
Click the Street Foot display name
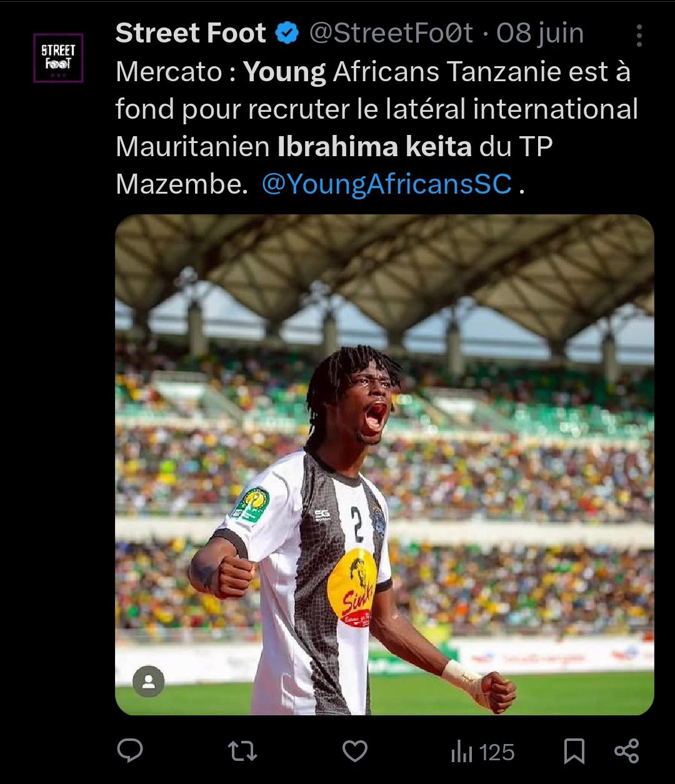tap(191, 34)
